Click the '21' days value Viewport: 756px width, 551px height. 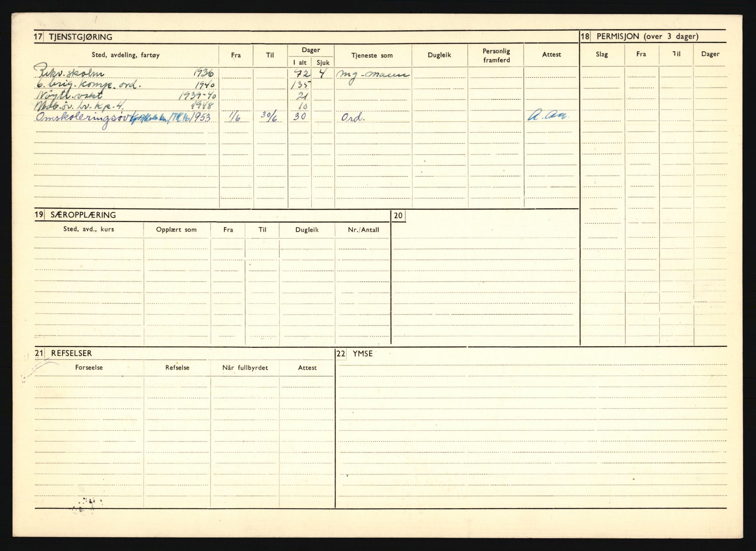[x=302, y=96]
